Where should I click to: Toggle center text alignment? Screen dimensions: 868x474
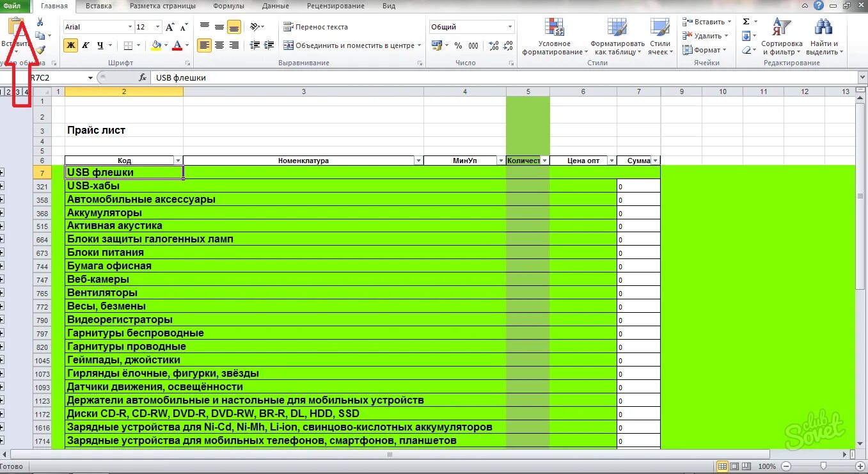(219, 45)
